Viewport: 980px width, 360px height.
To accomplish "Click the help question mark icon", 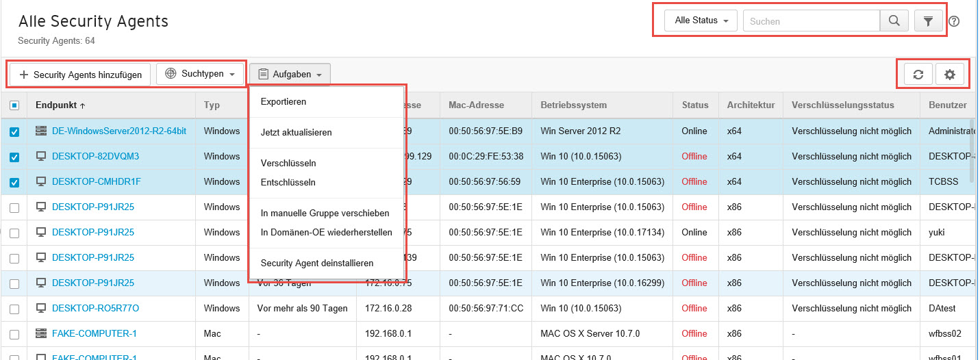I will pyautogui.click(x=954, y=21).
